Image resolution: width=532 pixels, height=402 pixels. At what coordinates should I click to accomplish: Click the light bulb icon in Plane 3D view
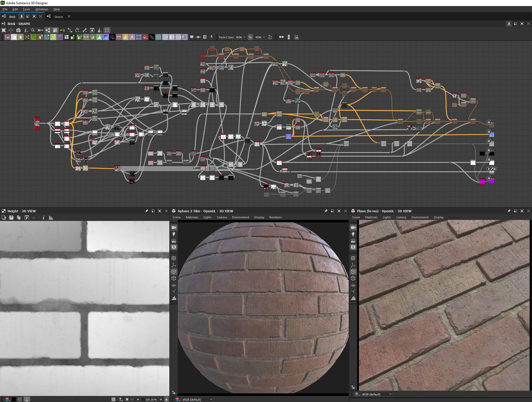(x=353, y=234)
